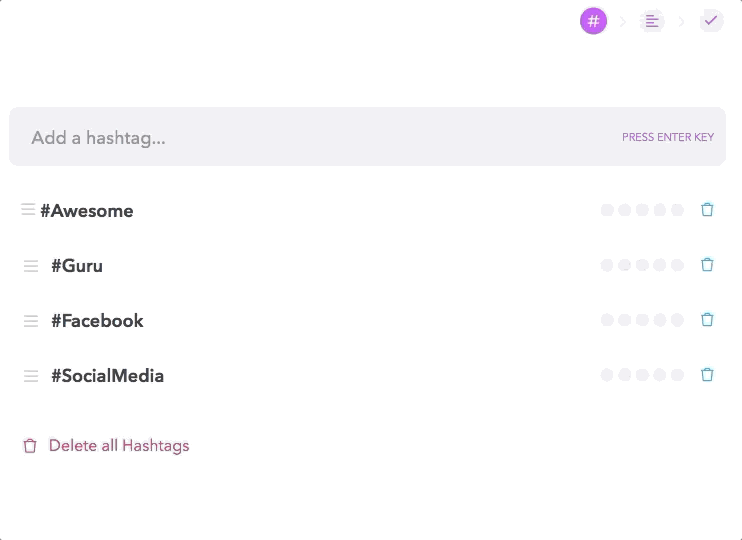Select the third rating dot for #Guru

coord(642,265)
